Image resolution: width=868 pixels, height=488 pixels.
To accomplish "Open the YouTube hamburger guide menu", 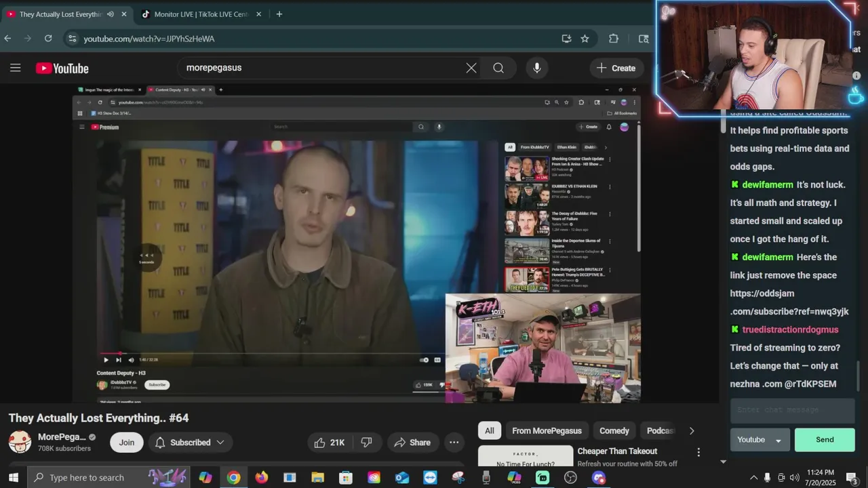I will point(15,68).
